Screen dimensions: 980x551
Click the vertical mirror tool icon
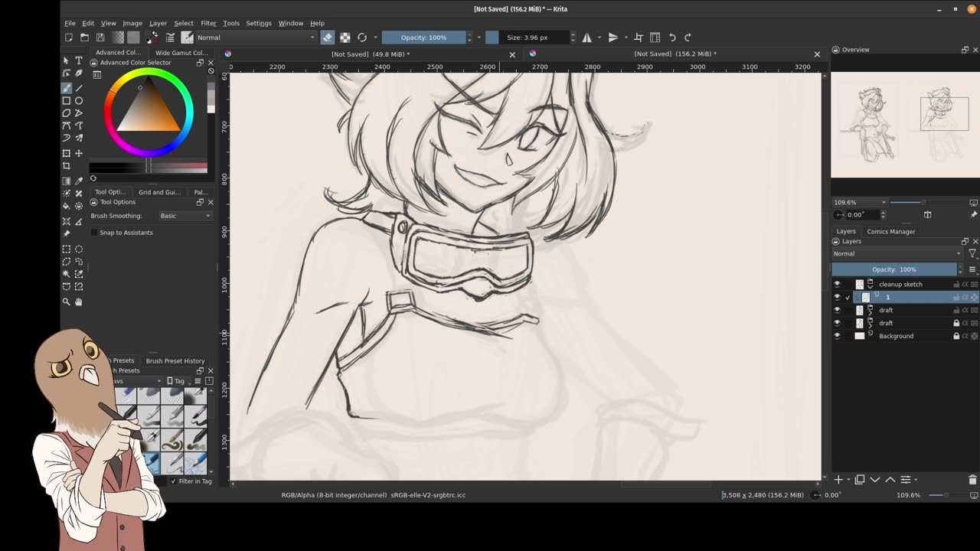click(613, 37)
